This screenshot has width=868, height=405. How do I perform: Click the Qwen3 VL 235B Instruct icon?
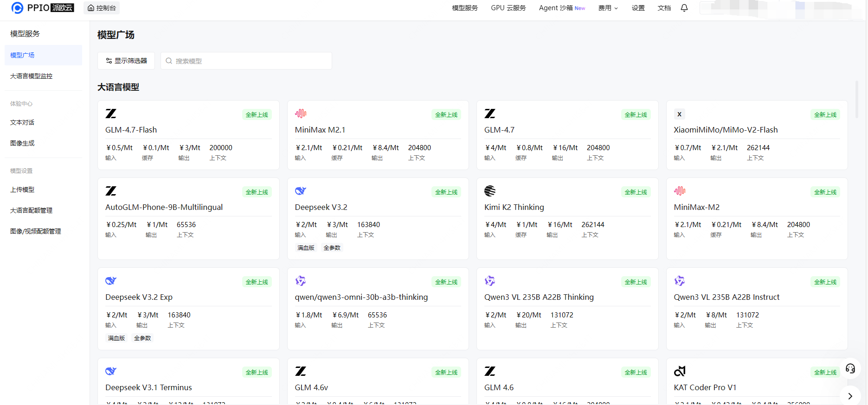click(x=680, y=281)
